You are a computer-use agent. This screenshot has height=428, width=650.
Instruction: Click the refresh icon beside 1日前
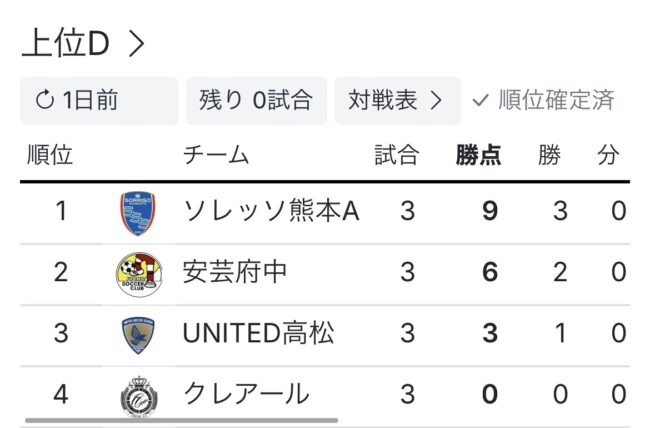pyautogui.click(x=45, y=101)
